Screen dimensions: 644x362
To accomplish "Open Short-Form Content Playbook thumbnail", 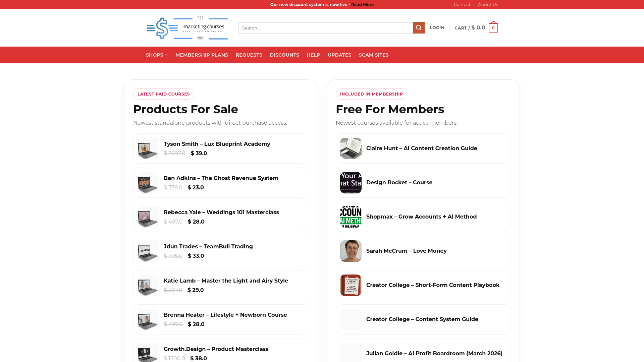I will click(351, 285).
